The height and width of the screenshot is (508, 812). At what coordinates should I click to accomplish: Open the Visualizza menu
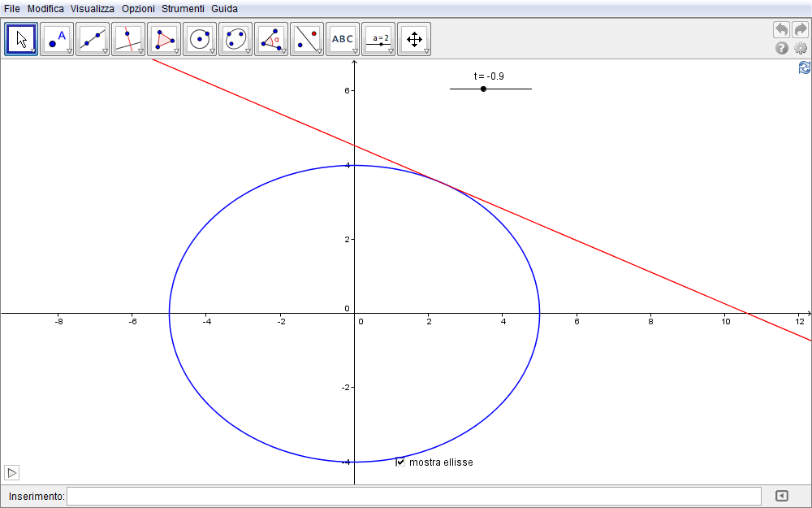pos(93,8)
